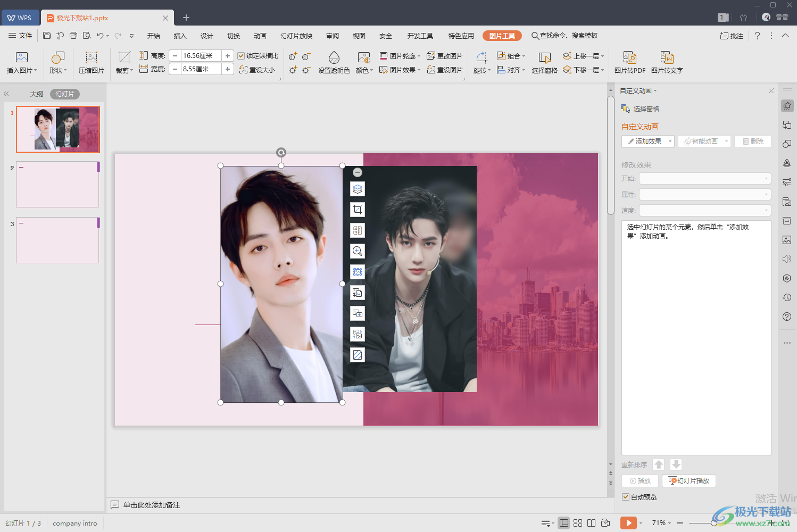This screenshot has height=532, width=797.
Task: Toggle normal view in status bar
Action: pos(564,523)
